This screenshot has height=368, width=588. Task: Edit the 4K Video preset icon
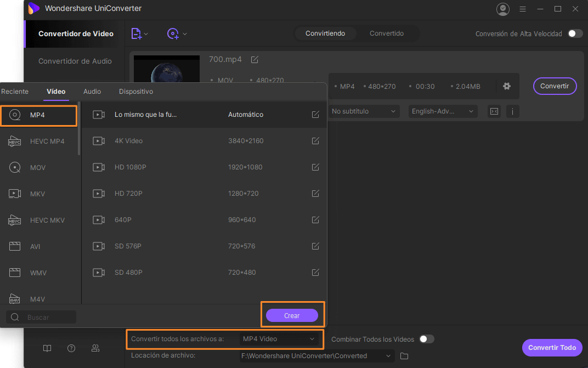tap(315, 141)
